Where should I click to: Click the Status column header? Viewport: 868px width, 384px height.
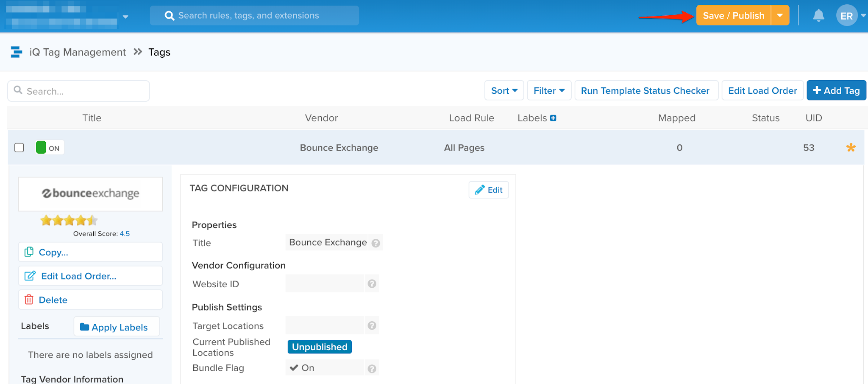pos(765,118)
